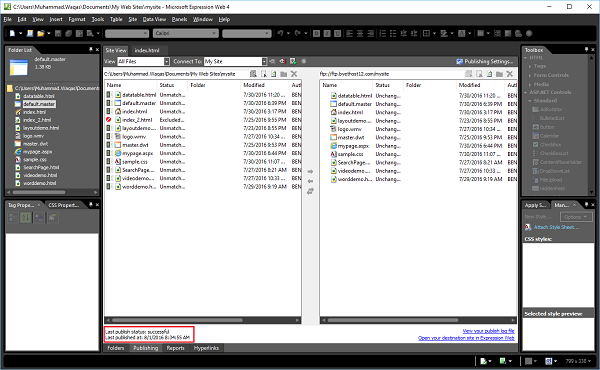The image size is (600, 370).
Task: Create new folder in remote site pane
Action: point(499,74)
